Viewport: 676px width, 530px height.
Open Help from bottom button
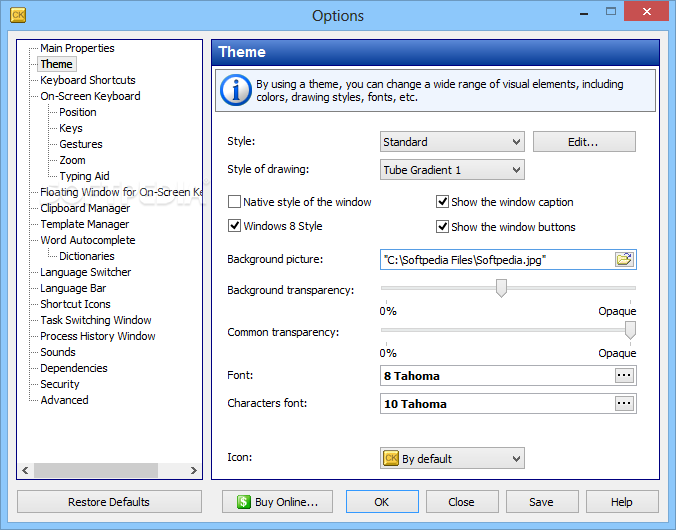tap(622, 502)
